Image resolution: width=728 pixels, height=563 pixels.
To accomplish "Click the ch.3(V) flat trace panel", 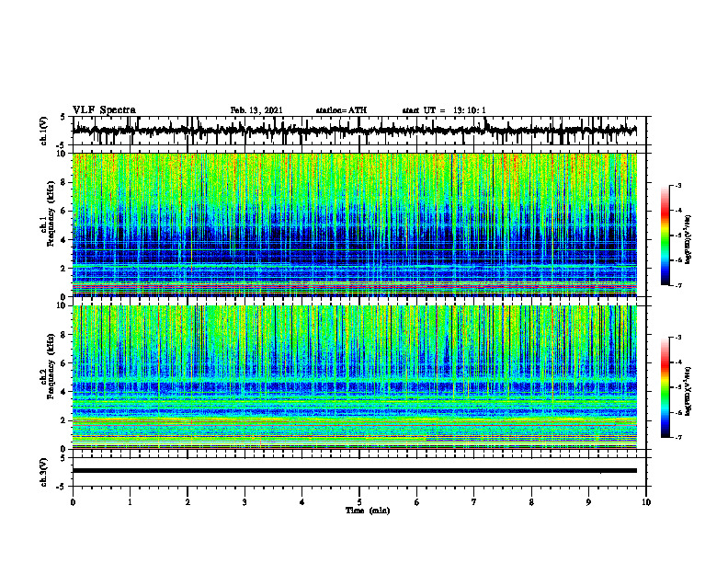I will pyautogui.click(x=359, y=472).
